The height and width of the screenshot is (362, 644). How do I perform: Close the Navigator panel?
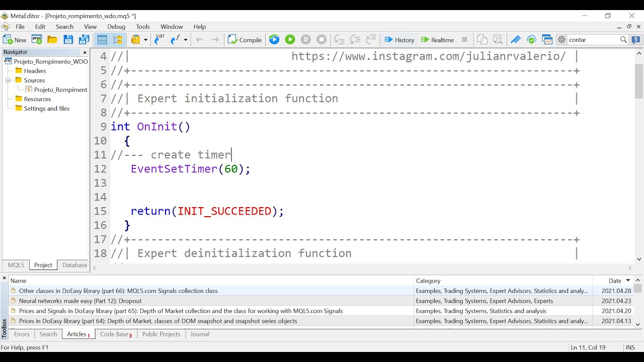[85, 52]
